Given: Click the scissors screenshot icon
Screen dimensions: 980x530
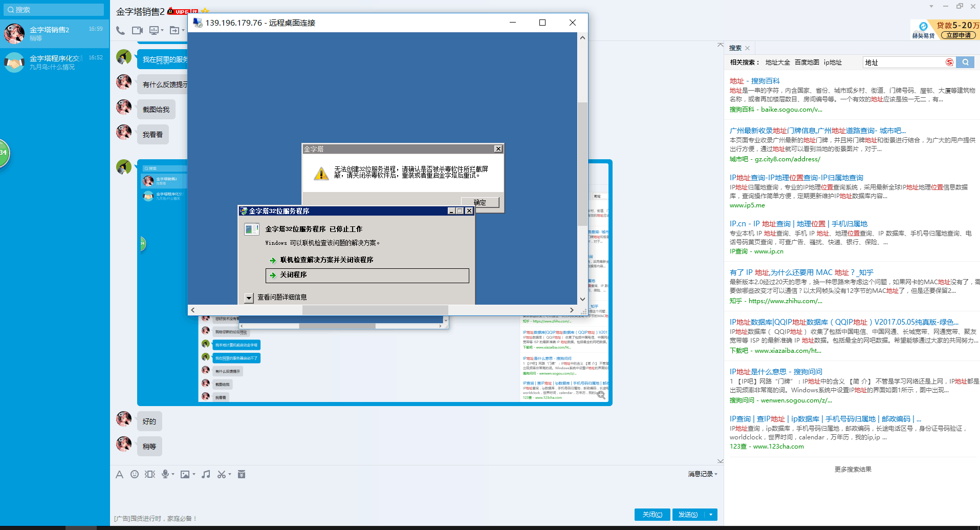Looking at the screenshot, I should click(221, 474).
